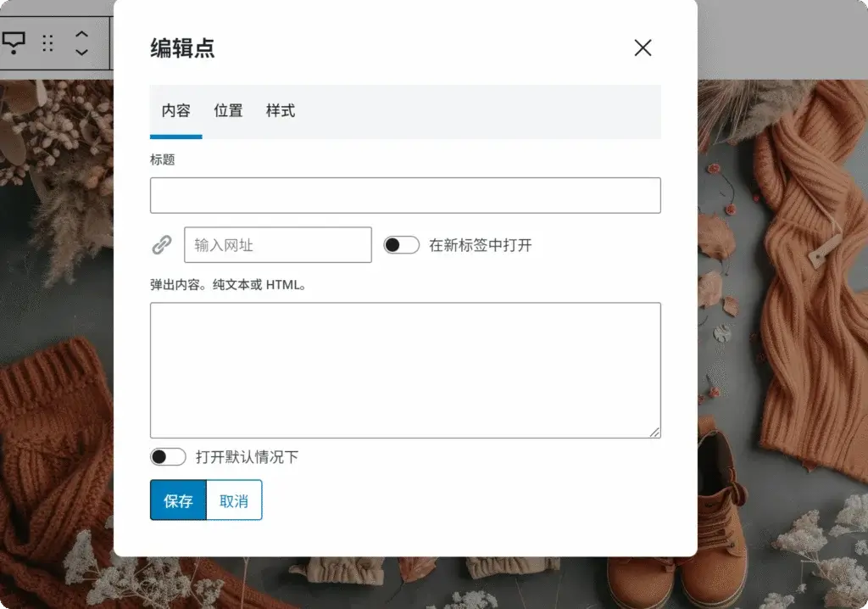Turn on the 打开默认情况下 switch
868x609 pixels.
tap(168, 456)
